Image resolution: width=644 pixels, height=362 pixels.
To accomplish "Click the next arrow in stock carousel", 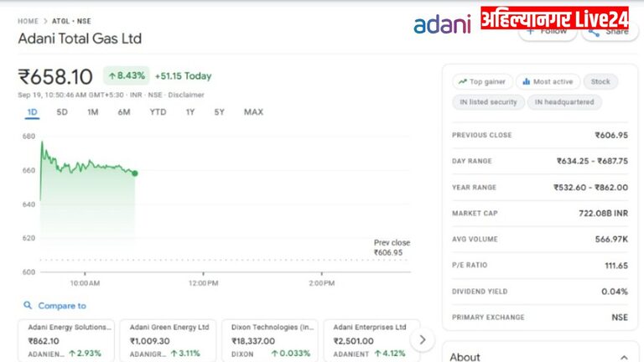I will [423, 339].
